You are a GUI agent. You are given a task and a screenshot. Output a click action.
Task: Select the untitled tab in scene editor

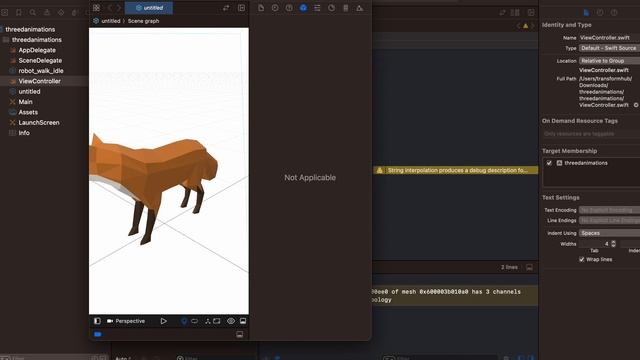149,8
